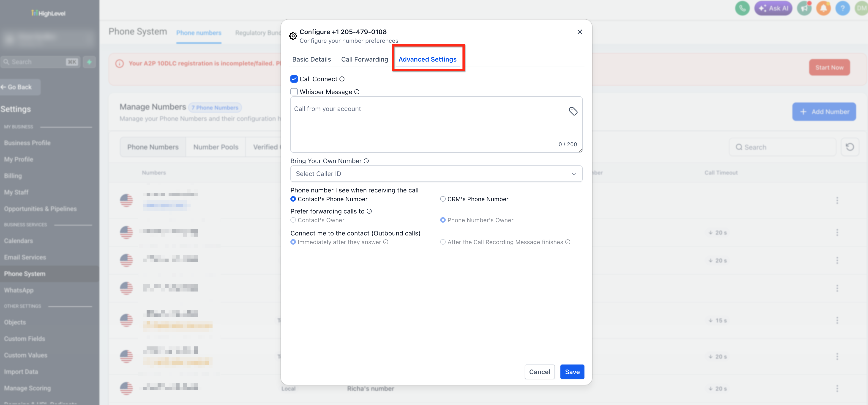Open Billing settings in sidebar
This screenshot has width=868, height=405.
click(13, 176)
